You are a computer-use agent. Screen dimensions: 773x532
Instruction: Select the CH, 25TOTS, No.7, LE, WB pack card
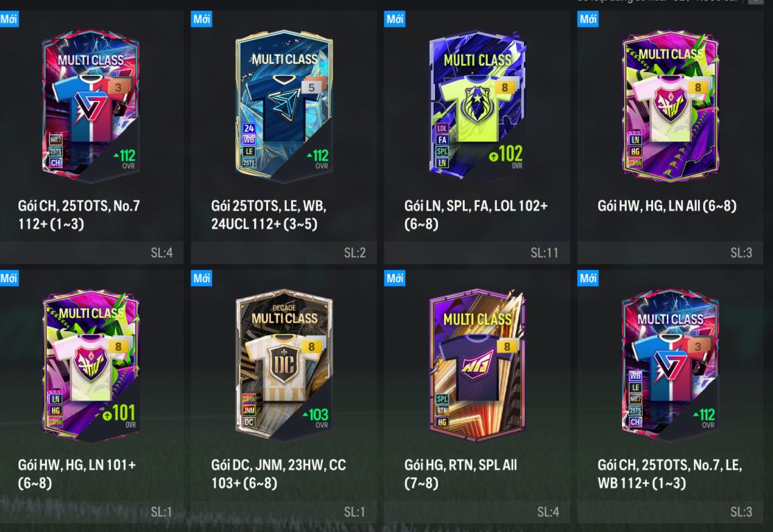coord(670,365)
